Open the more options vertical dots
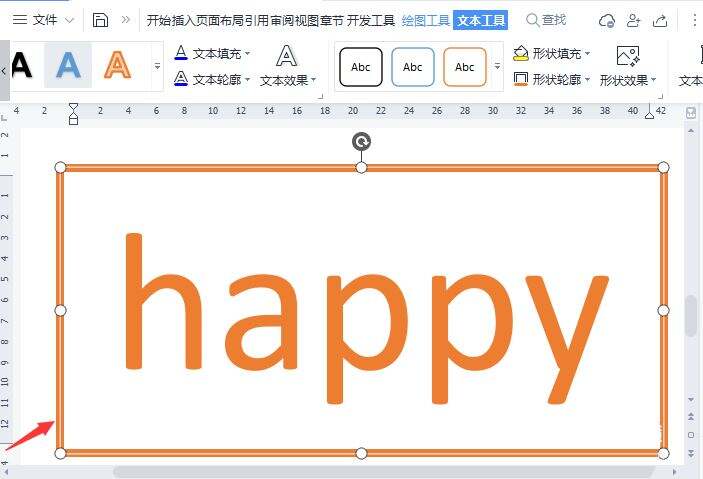The width and height of the screenshot is (703, 479). coord(694,20)
